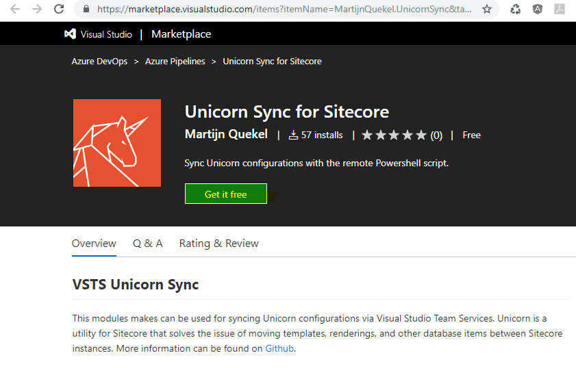
Task: Click the browser back arrow
Action: (x=15, y=9)
